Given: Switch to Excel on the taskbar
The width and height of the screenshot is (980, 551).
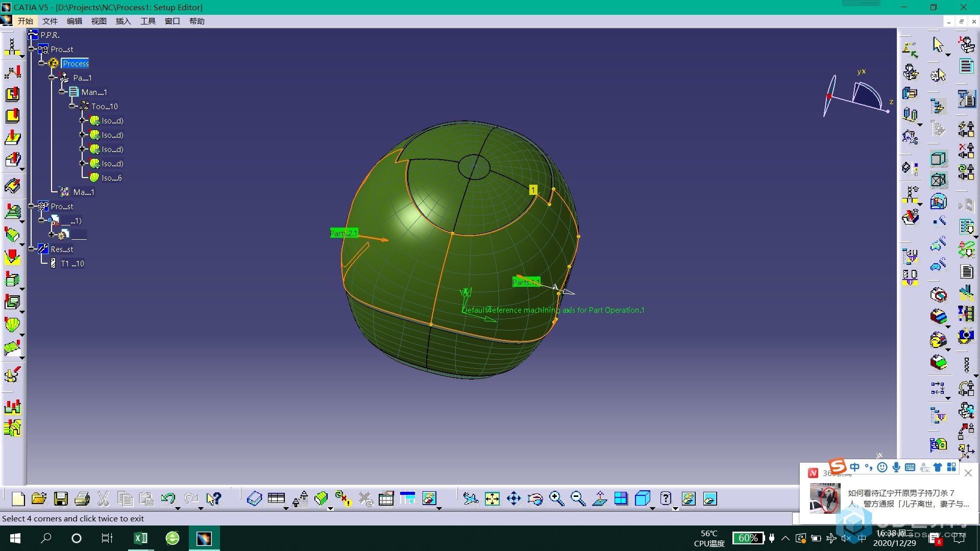Looking at the screenshot, I should tap(140, 538).
